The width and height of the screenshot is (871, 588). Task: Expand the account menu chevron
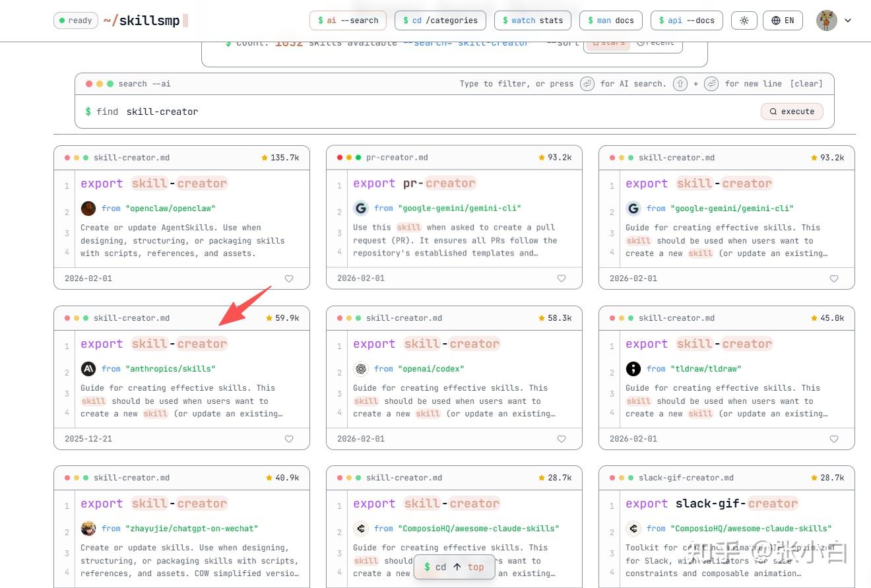tap(848, 20)
